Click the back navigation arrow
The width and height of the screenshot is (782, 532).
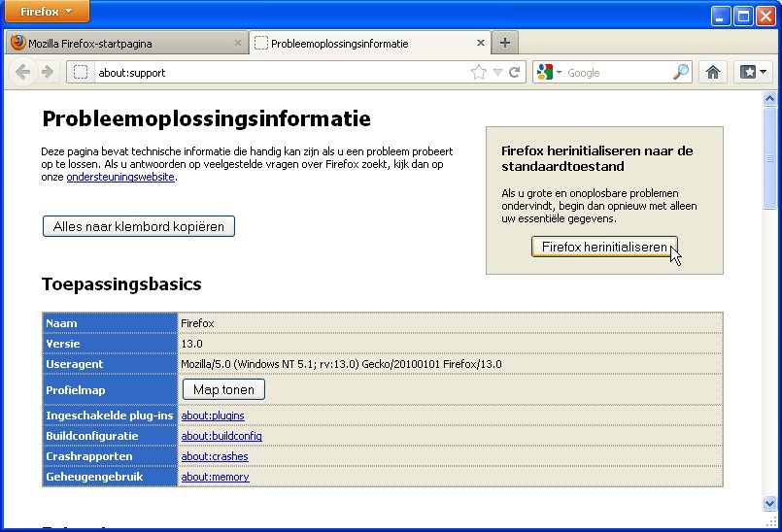(23, 72)
